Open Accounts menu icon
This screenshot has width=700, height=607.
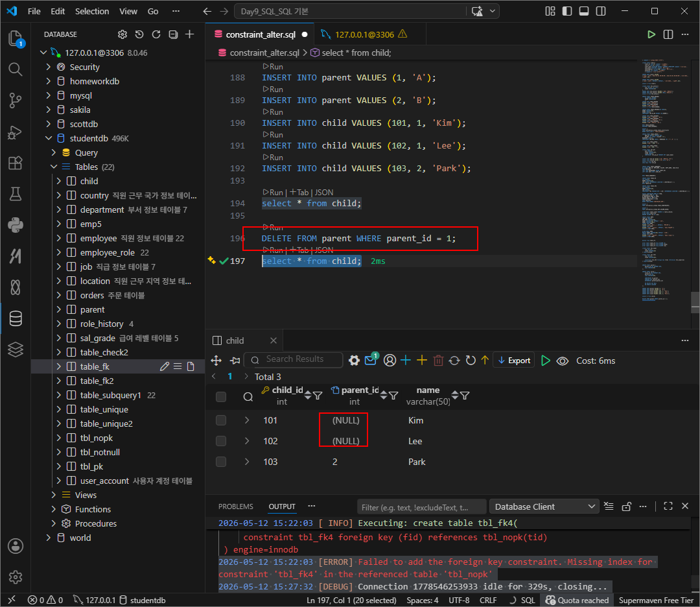click(16, 546)
